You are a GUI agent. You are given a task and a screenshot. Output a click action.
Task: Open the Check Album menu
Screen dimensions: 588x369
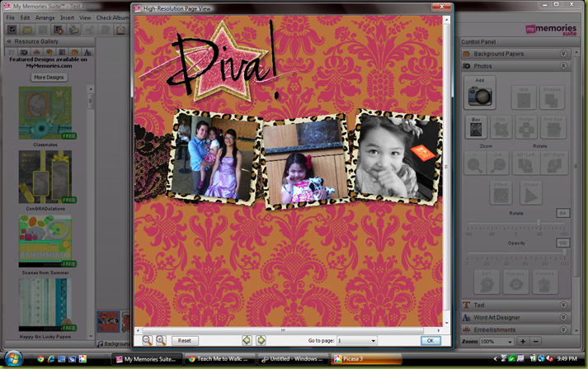point(112,17)
